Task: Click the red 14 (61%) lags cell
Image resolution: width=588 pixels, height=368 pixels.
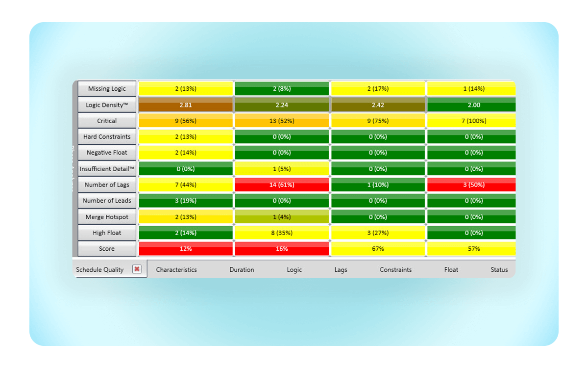Action: pos(282,185)
